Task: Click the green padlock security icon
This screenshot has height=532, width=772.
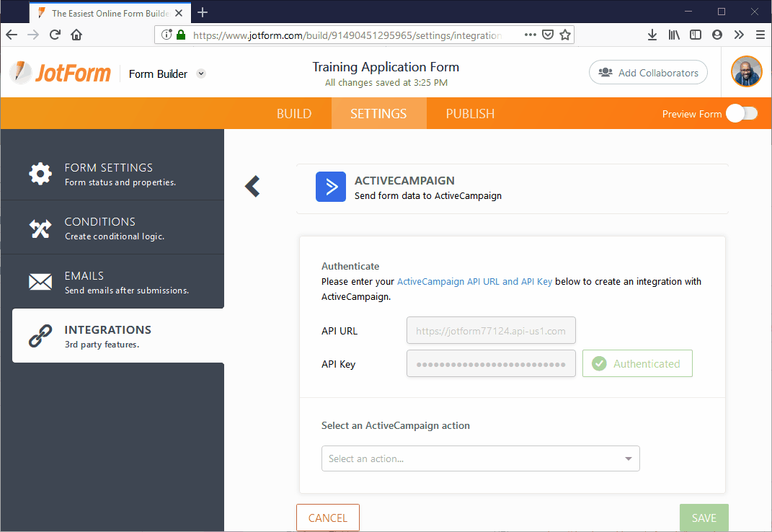Action: (x=181, y=35)
